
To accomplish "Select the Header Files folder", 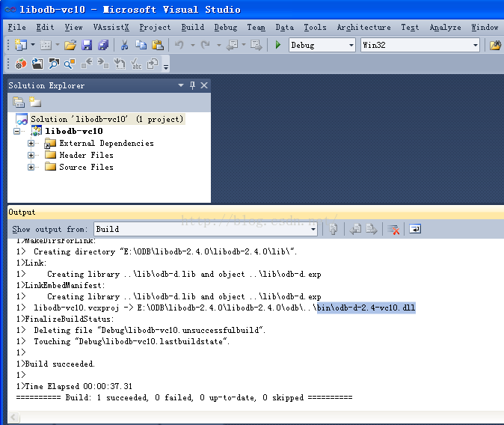I will 86,155.
